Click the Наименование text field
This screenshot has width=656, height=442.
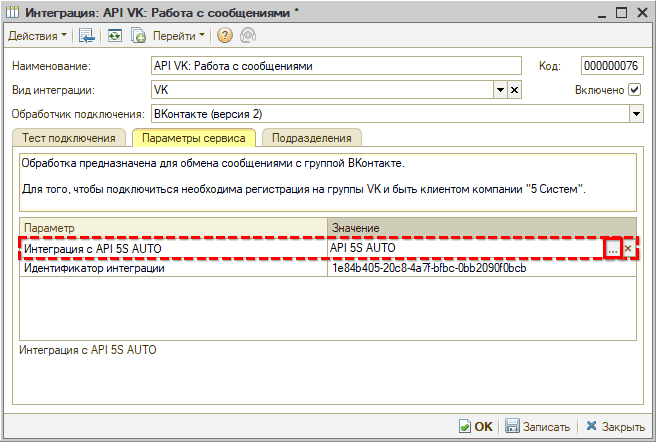coord(336,66)
